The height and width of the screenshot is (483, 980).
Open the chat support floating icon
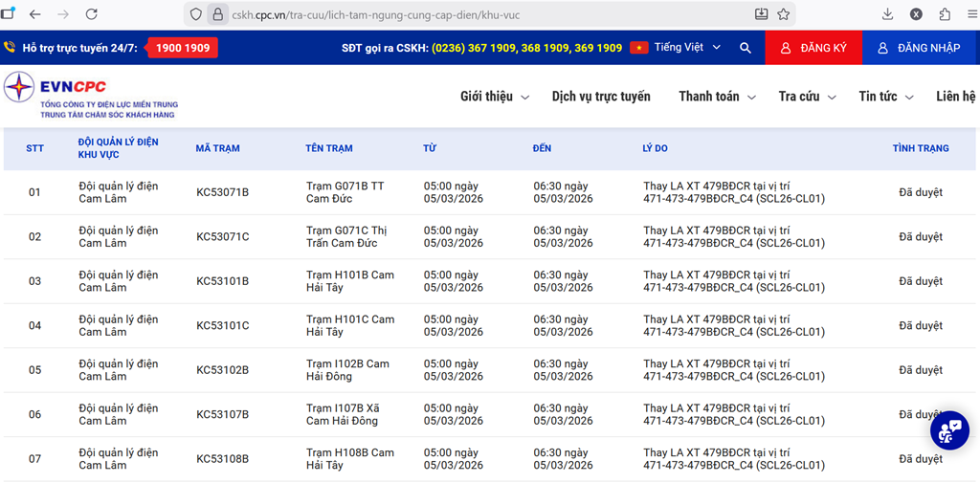[949, 430]
